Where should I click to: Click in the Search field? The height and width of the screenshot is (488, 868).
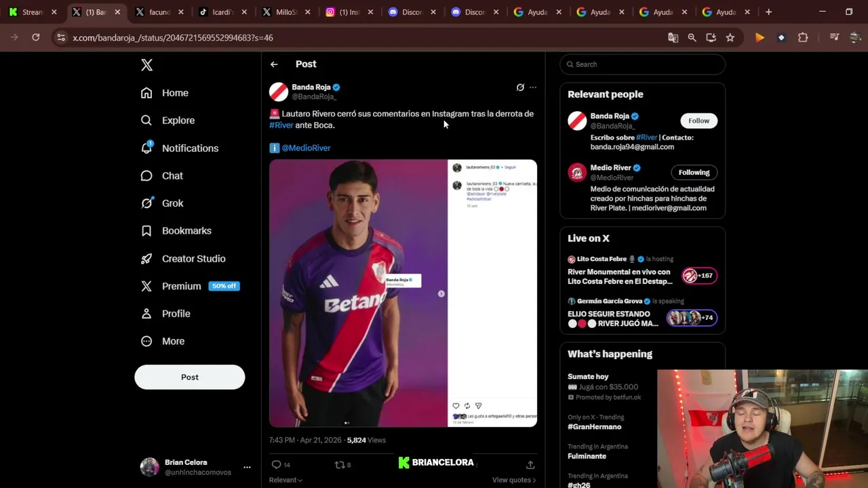coord(642,64)
